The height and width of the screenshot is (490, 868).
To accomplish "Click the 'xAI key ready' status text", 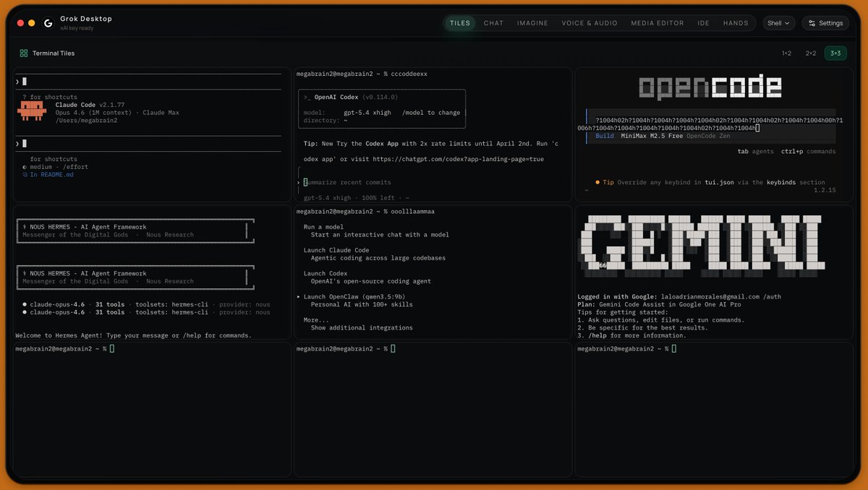I will (x=77, y=28).
